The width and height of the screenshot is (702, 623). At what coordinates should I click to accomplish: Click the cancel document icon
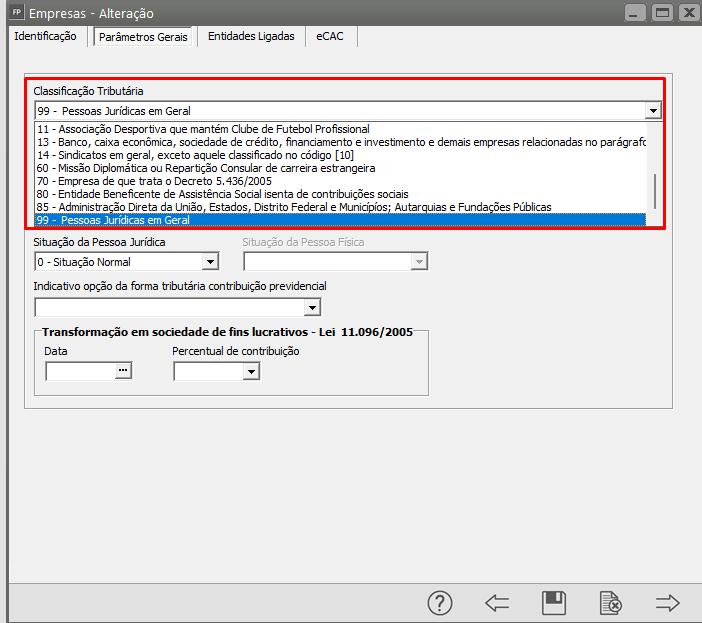[x=610, y=603]
